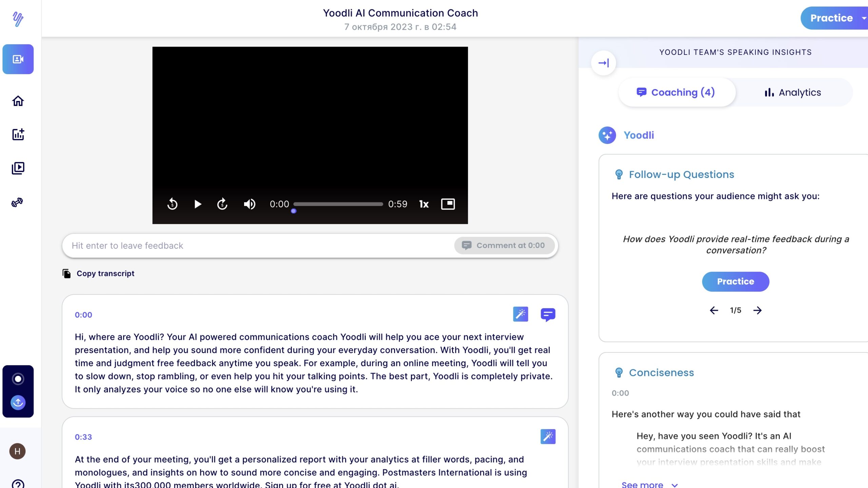868x488 pixels.
Task: Play the video
Action: point(198,204)
